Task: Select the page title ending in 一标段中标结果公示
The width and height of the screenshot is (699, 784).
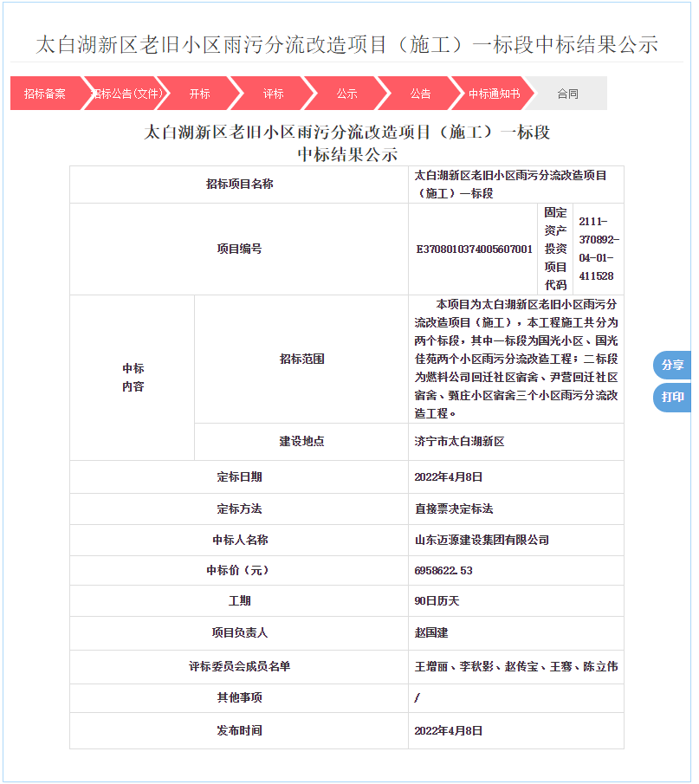Action: (x=347, y=45)
